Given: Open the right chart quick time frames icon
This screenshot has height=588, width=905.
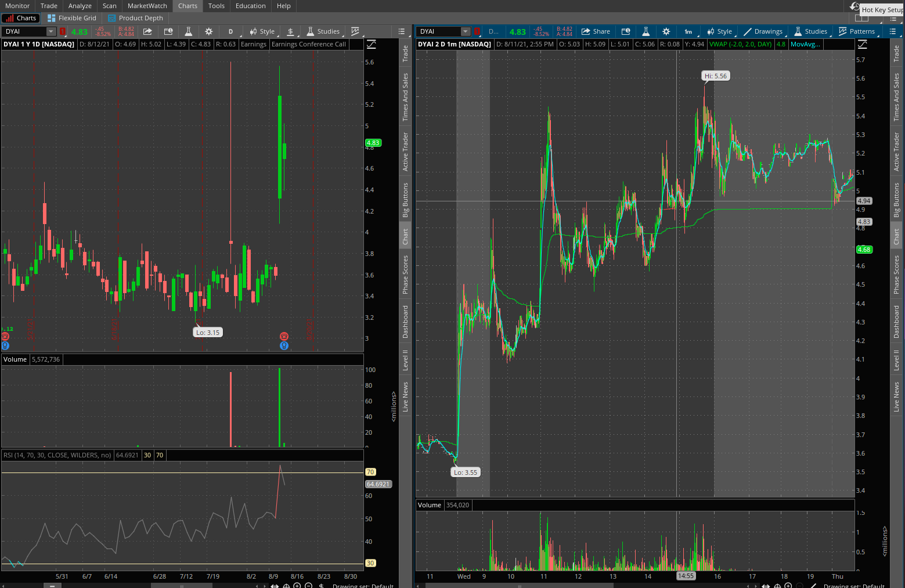Looking at the screenshot, I should (626, 31).
